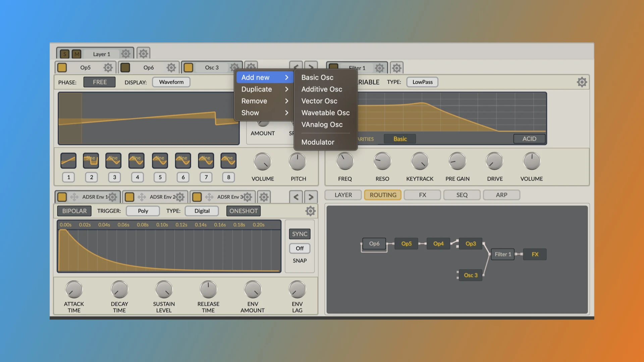The image size is (644, 362).
Task: Choose Wavetable Osc from the submenu
Action: coord(325,113)
